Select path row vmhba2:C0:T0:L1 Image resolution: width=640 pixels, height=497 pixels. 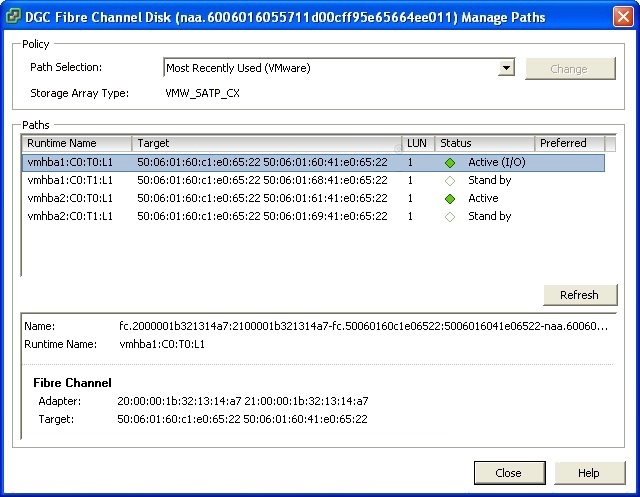[x=313, y=198]
